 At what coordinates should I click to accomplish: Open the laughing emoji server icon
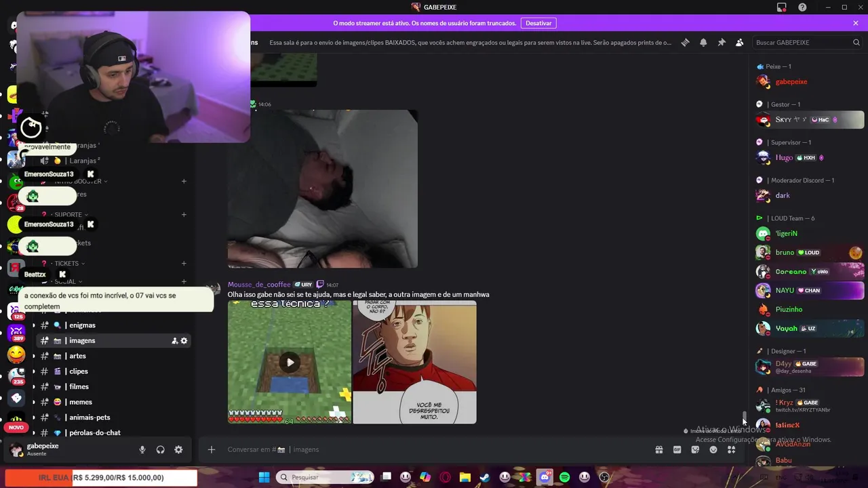point(16,354)
